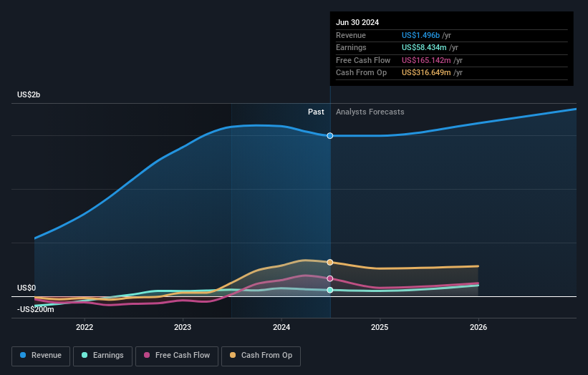588x375 pixels.
Task: Click the -US$200m axis label
Action: 36,309
